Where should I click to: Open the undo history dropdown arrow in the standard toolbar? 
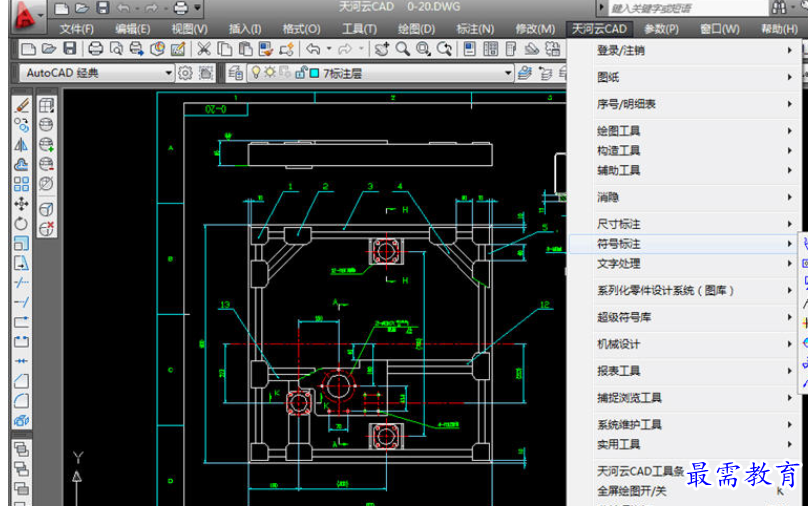tap(329, 49)
